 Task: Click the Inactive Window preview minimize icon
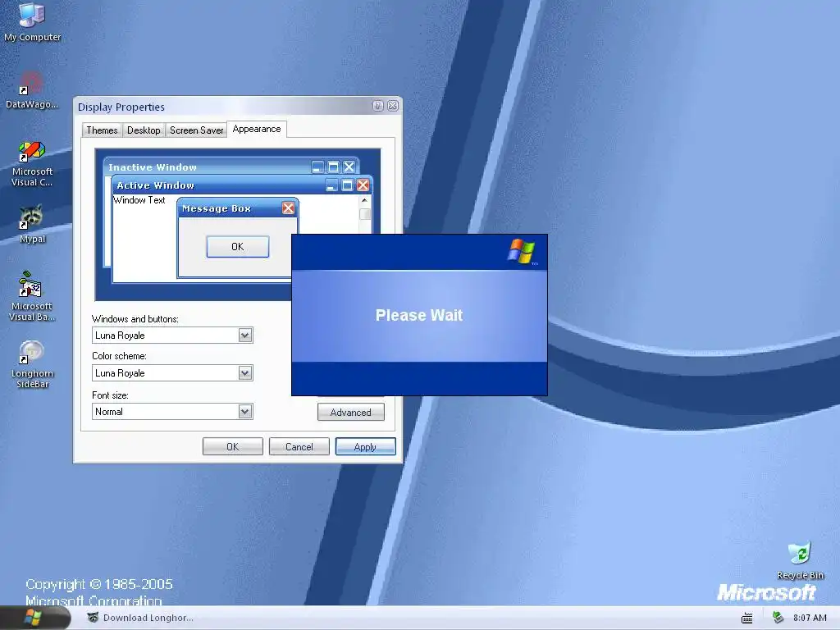pyautogui.click(x=317, y=167)
